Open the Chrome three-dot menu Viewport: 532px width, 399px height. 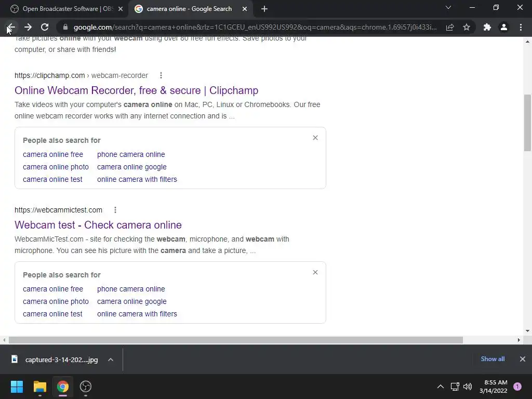coord(521,27)
